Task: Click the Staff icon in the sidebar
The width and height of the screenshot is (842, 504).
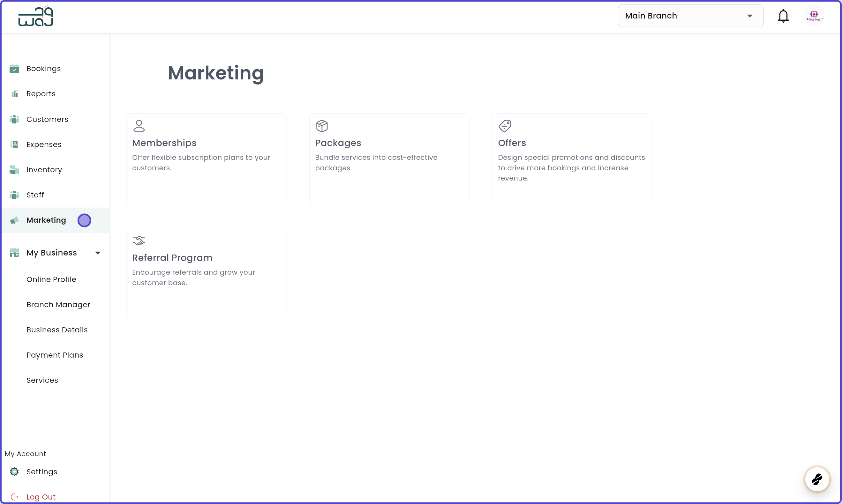Action: click(14, 195)
